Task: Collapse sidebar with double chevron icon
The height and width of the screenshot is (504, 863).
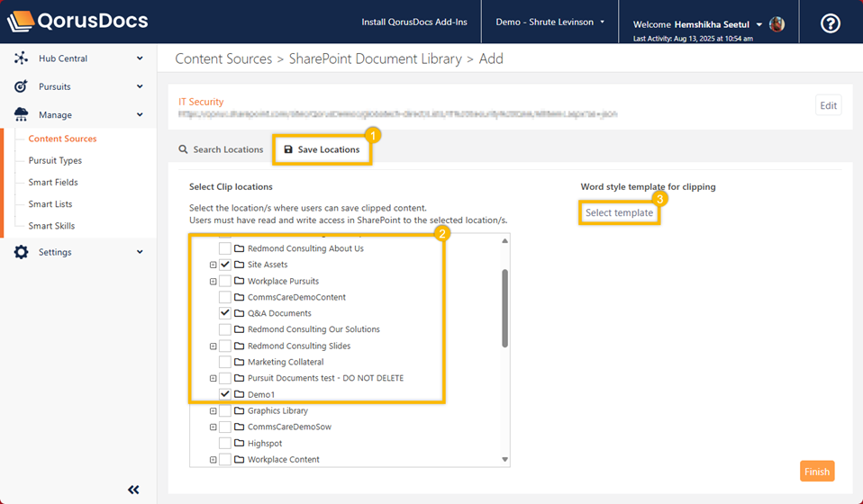Action: pyautogui.click(x=133, y=490)
